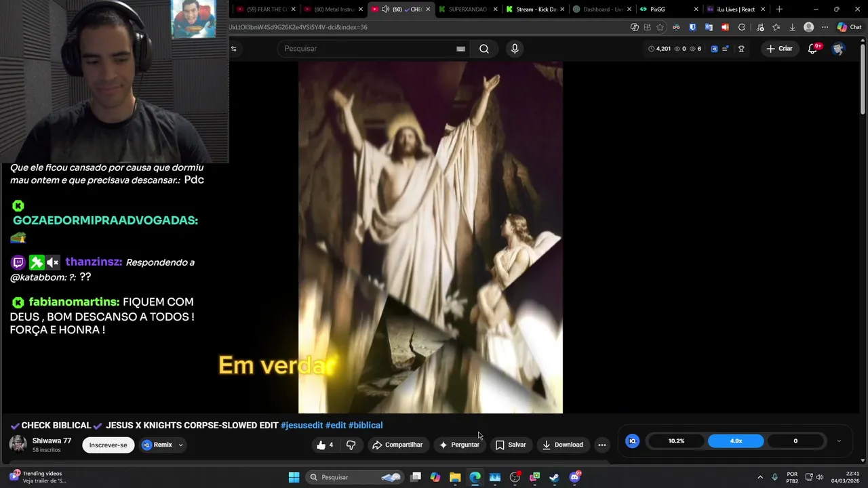The image size is (868, 488).
Task: Open Discord from the taskbar
Action: pos(574,477)
